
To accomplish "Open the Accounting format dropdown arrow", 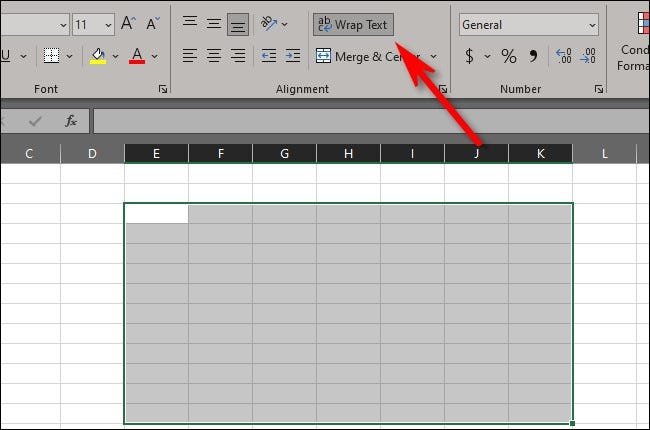I will (488, 56).
